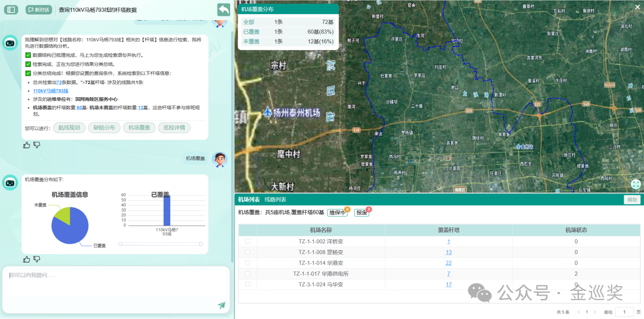
Task: Thumbs up the tower search result reply
Action: [x=27, y=145]
